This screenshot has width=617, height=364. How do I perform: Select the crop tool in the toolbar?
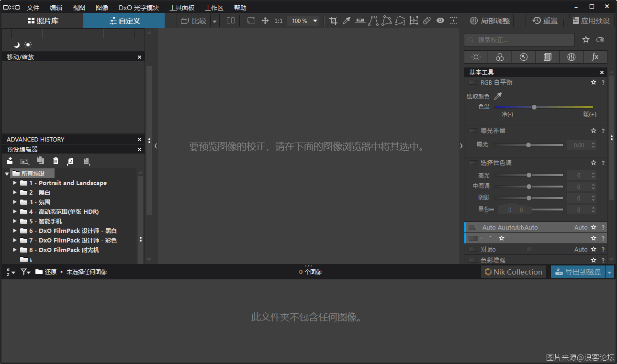pyautogui.click(x=334, y=21)
